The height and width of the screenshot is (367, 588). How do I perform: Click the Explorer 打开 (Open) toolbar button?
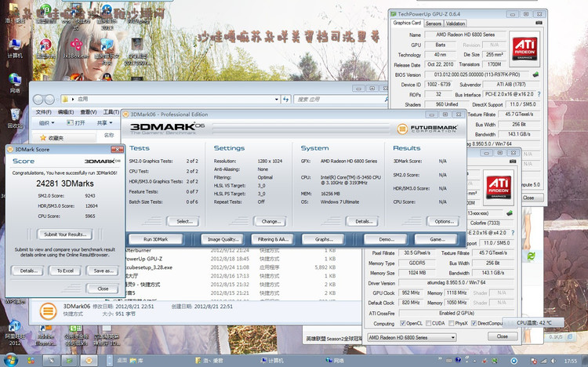coord(76,122)
